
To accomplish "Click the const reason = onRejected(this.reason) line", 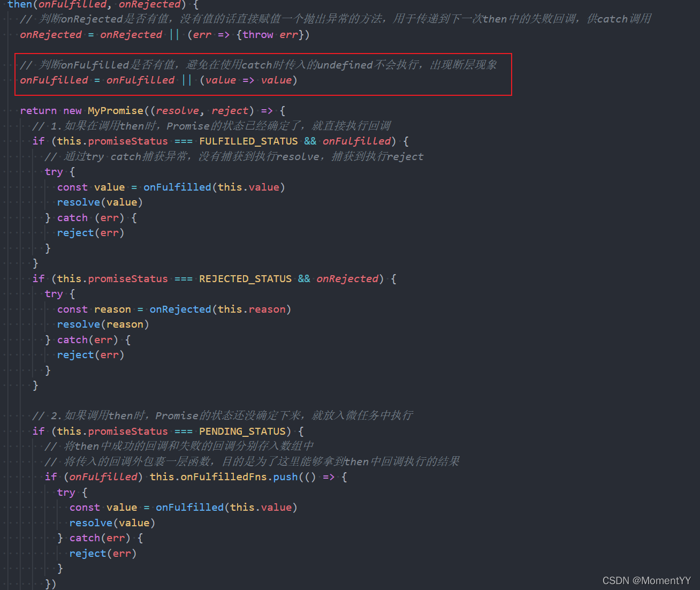I will pos(174,309).
